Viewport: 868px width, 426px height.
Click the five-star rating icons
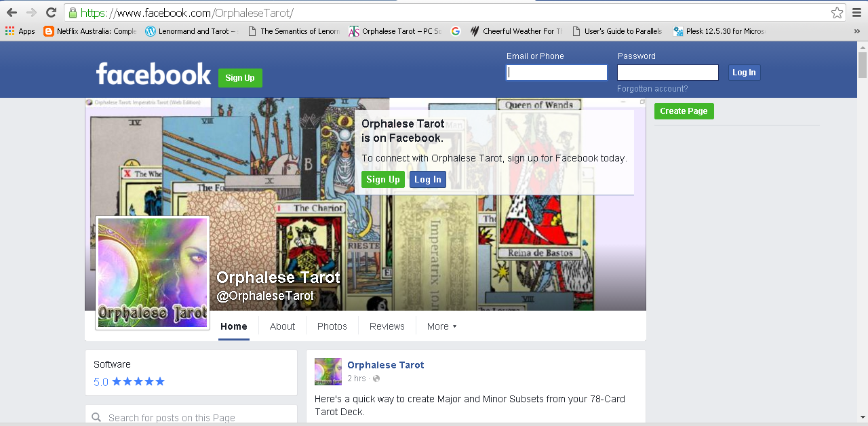click(138, 382)
